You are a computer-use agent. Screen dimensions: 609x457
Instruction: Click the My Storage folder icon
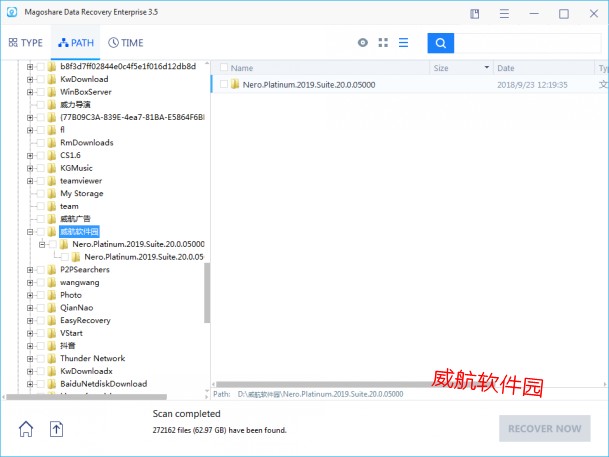tap(52, 193)
